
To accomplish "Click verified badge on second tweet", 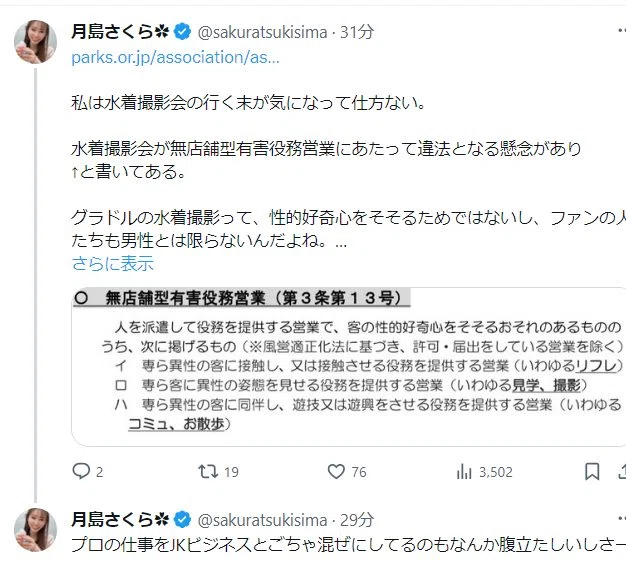I will [x=182, y=519].
